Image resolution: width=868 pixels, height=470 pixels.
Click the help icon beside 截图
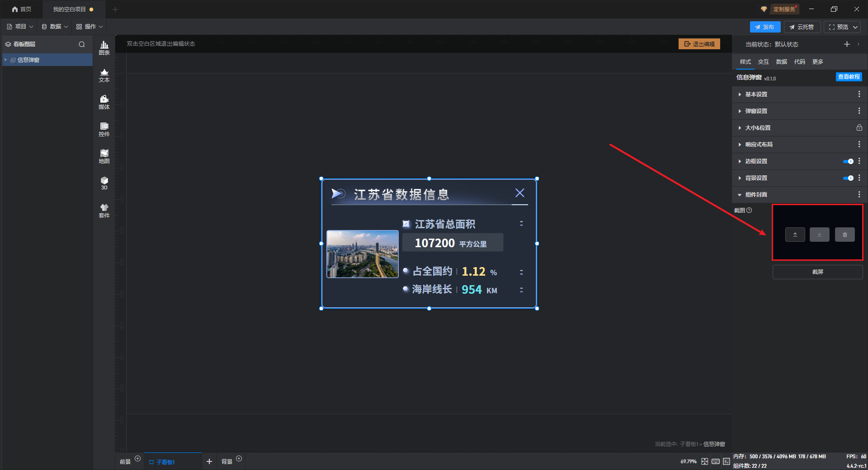[x=750, y=210]
